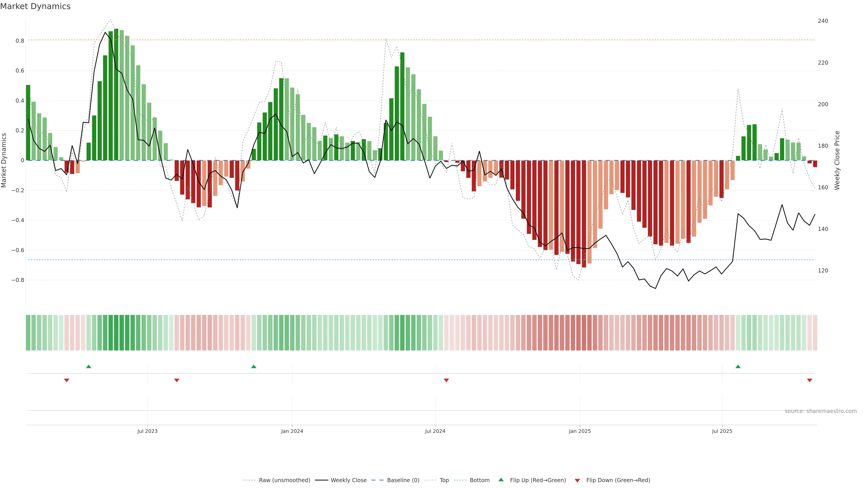Click the Flip Down marker just after Jul 2024

[x=446, y=380]
